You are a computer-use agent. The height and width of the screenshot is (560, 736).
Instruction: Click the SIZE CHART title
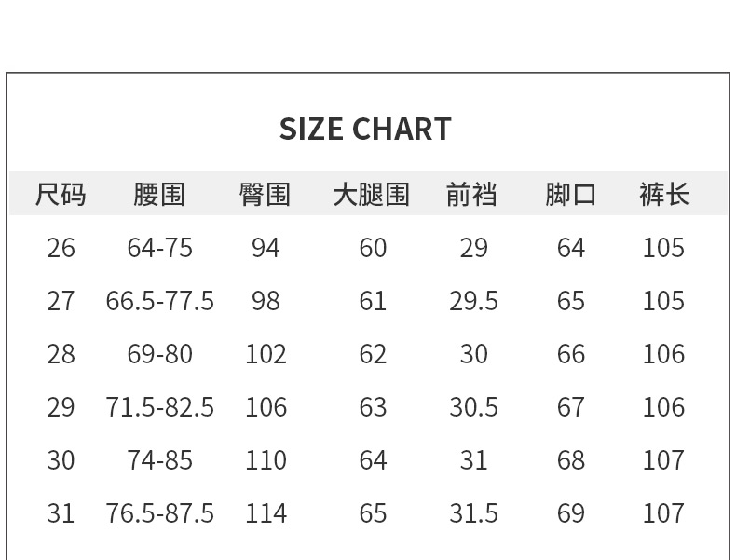point(365,129)
